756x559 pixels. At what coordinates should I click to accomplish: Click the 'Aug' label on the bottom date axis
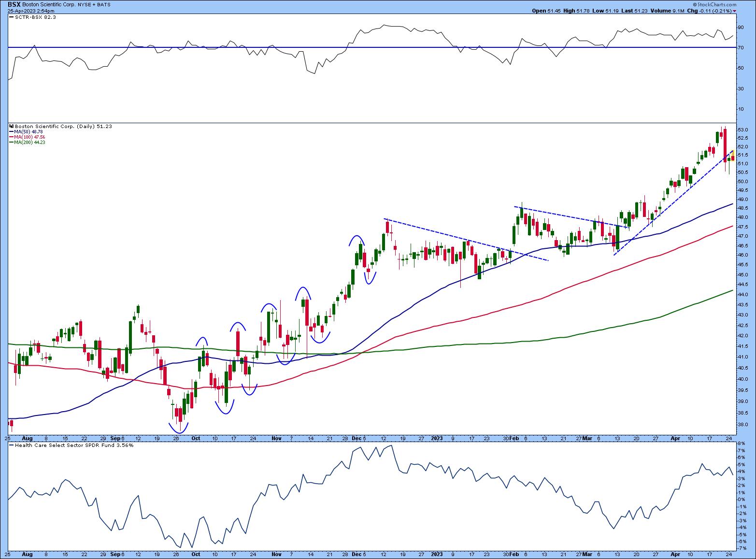point(28,555)
